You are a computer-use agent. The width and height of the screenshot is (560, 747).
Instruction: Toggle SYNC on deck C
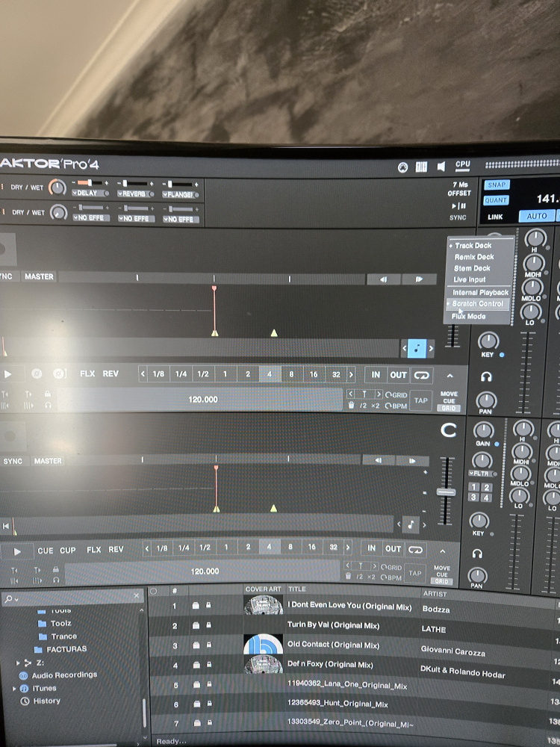13,461
